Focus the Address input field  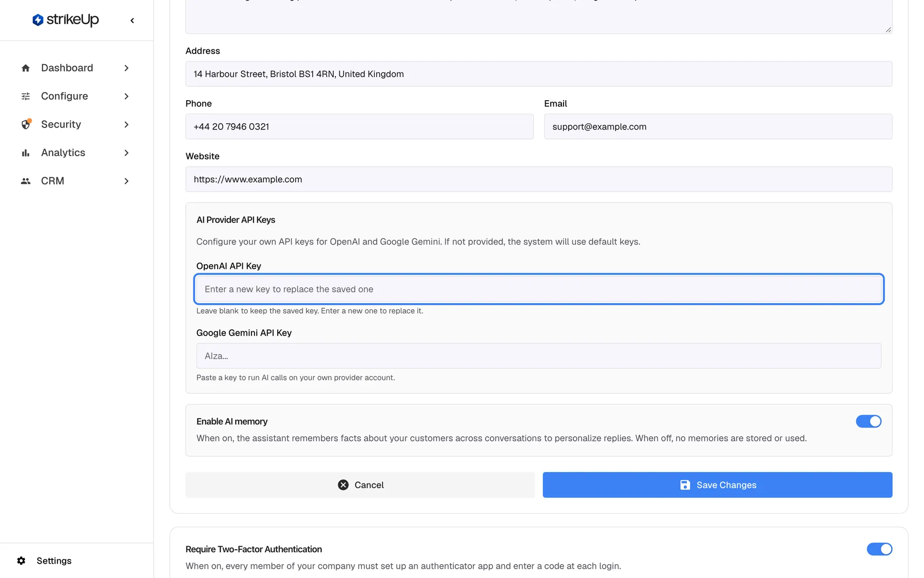pos(538,74)
